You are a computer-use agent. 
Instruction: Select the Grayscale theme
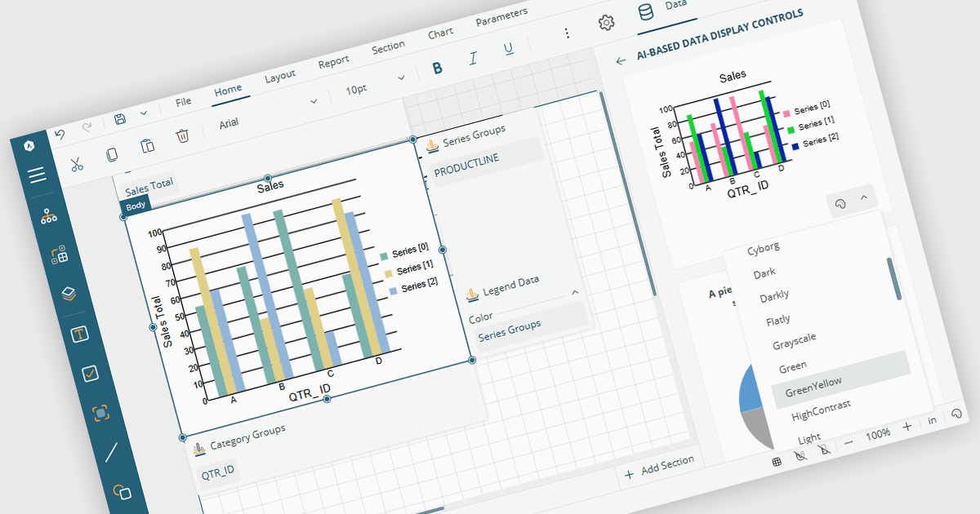tap(794, 342)
